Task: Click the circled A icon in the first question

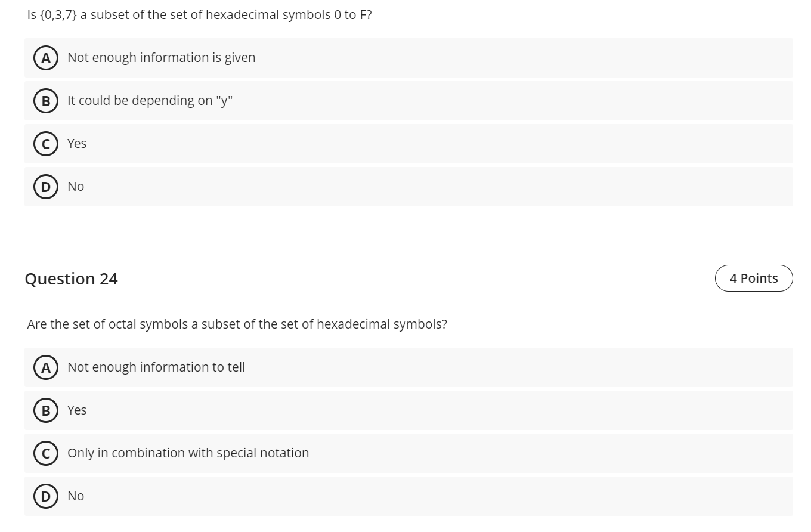Action: [46, 57]
